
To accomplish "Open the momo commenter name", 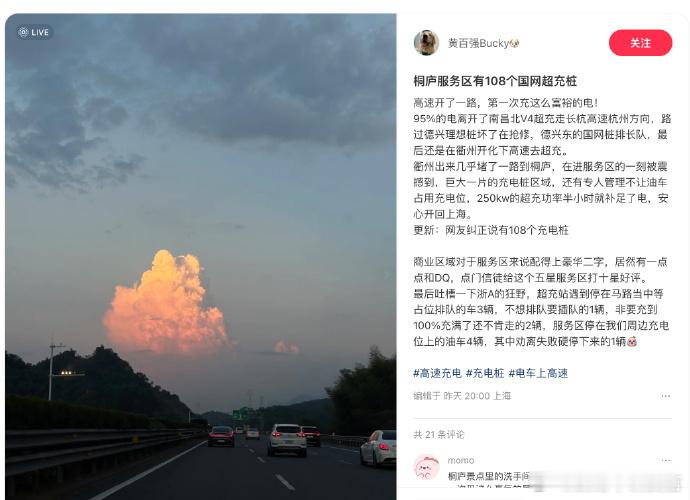I will pos(461,460).
